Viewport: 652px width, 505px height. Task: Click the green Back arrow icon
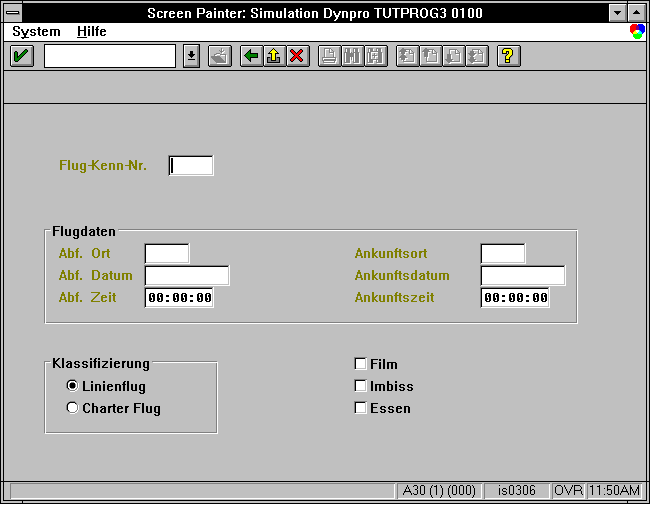(x=252, y=56)
